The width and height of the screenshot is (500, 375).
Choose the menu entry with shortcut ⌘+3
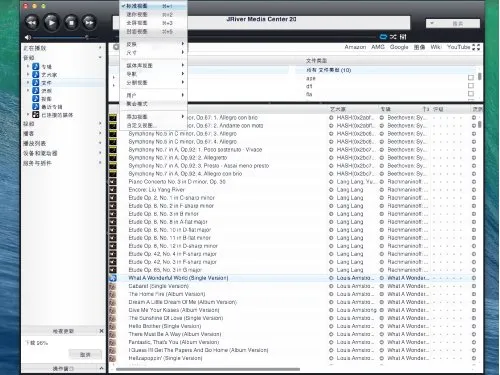pyautogui.click(x=153, y=23)
